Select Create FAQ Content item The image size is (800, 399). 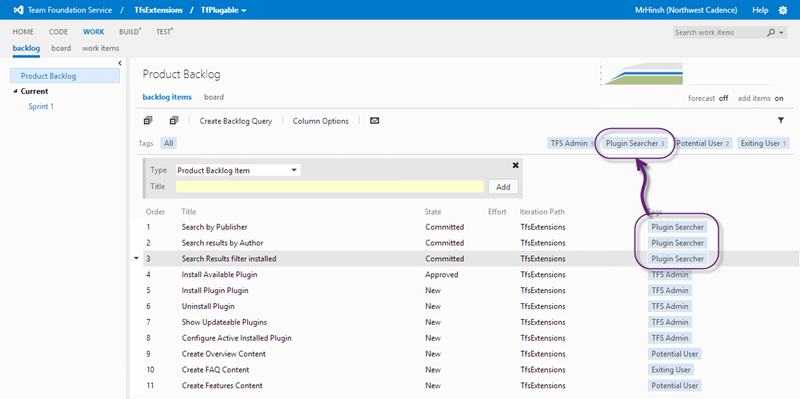click(x=214, y=369)
